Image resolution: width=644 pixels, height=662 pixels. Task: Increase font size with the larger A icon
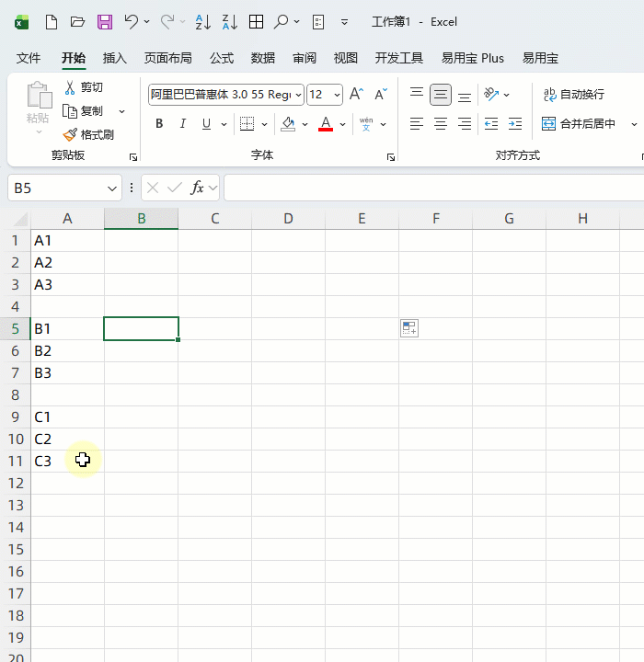point(356,95)
